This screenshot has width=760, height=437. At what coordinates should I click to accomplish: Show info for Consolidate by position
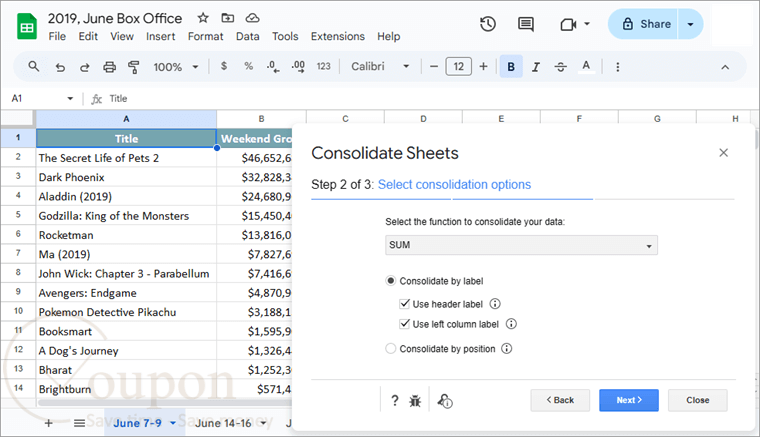point(507,348)
